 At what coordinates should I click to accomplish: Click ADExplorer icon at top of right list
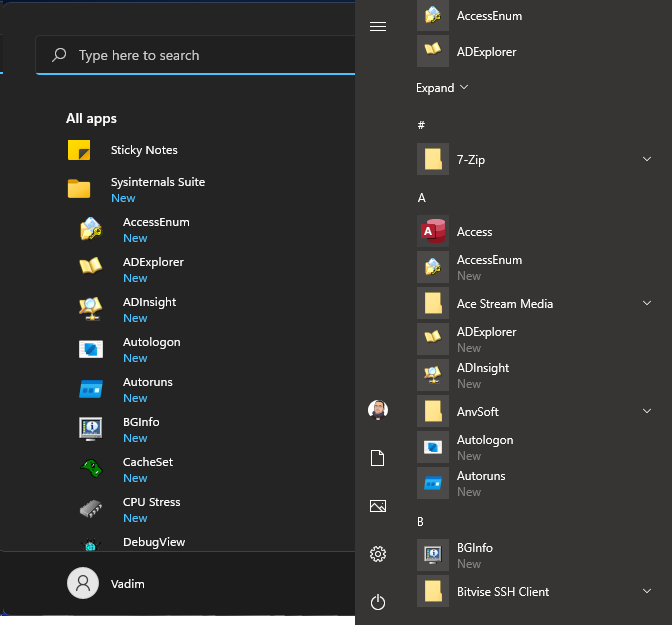point(433,51)
